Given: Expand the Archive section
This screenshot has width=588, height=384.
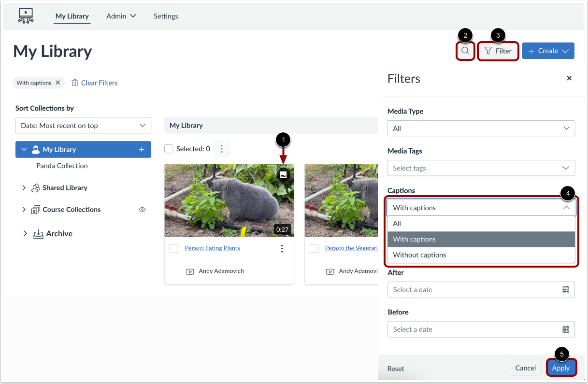Looking at the screenshot, I should click(x=25, y=234).
